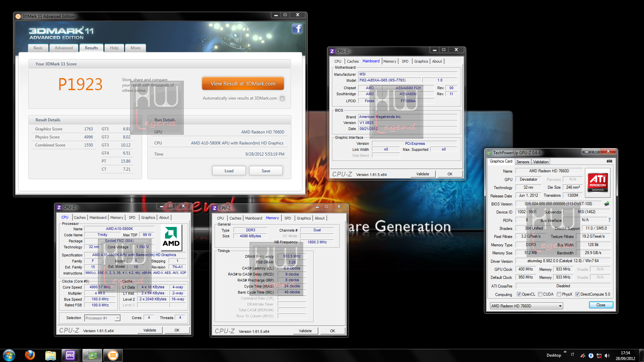Click the CPU-Z Memory window title icon
Viewport: 644px width, 362px height.
(215, 208)
